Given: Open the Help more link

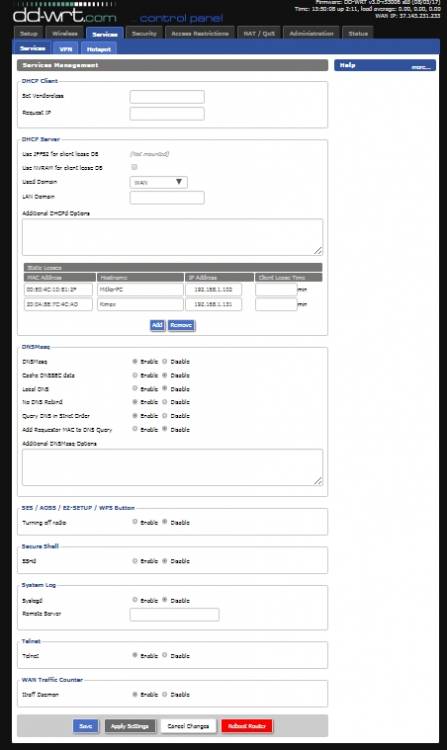Looking at the screenshot, I should coord(421,67).
